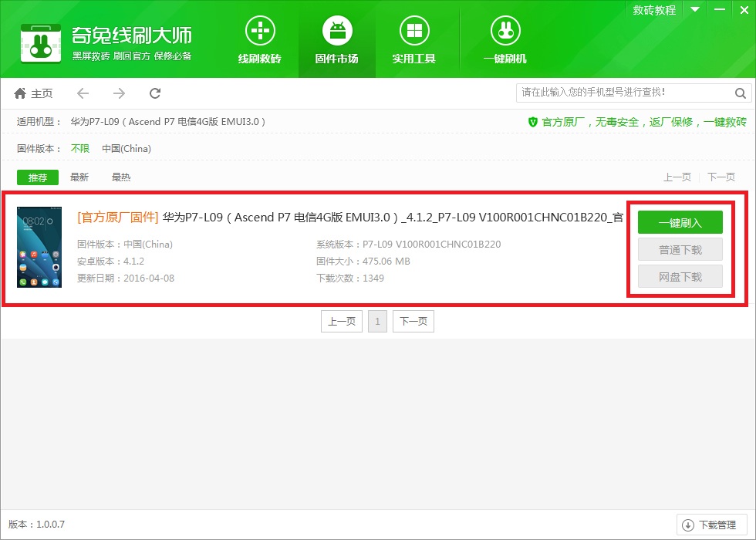Screen dimensions: 756x540
Task: Switch to the 固件市场 firmware market
Action: 337,40
